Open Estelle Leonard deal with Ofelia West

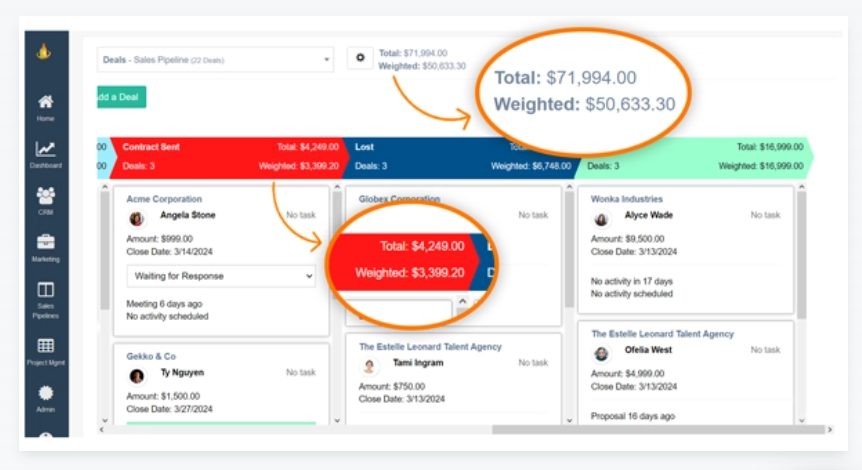coord(662,334)
